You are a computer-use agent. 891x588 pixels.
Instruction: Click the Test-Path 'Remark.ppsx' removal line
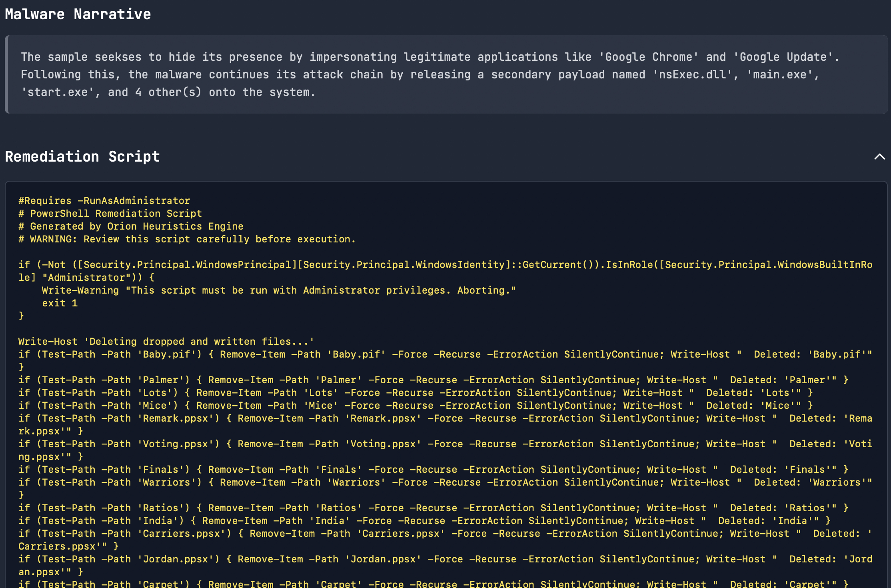[445, 418]
